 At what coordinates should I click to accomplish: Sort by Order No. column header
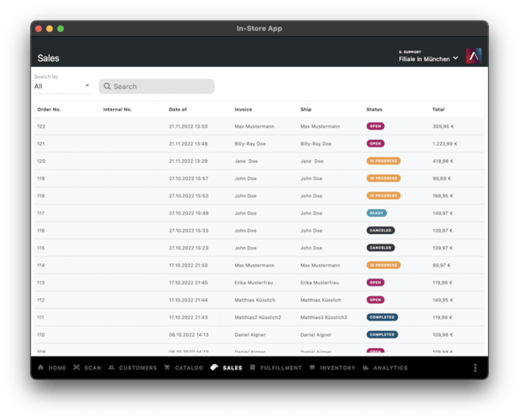[x=49, y=110]
